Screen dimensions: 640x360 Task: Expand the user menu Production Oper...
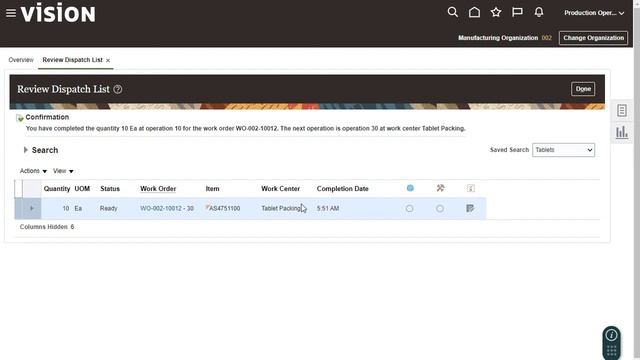pos(594,13)
